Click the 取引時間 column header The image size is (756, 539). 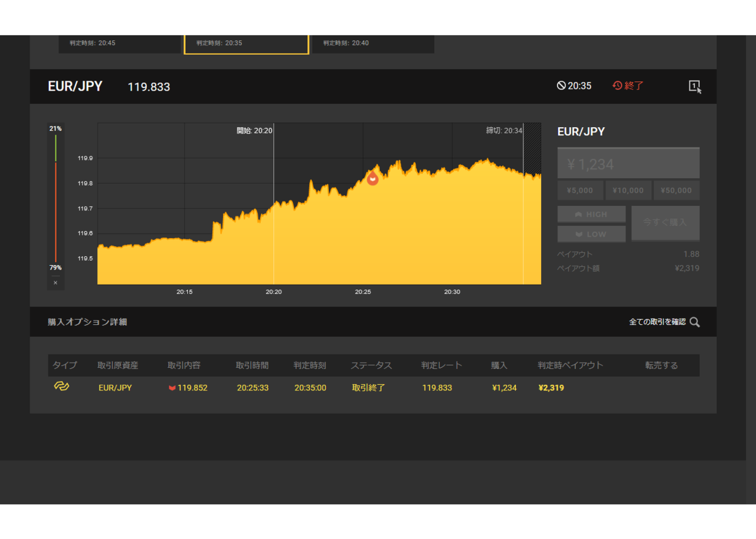pyautogui.click(x=252, y=365)
